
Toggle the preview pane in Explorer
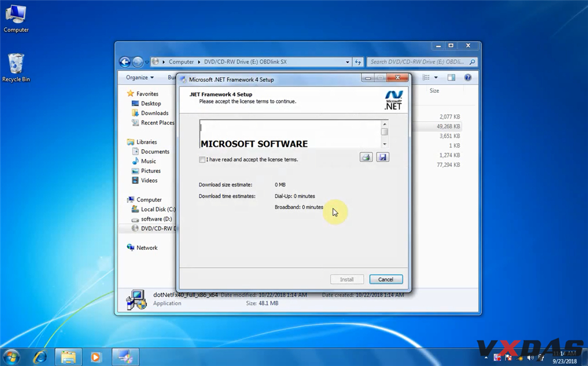[451, 78]
